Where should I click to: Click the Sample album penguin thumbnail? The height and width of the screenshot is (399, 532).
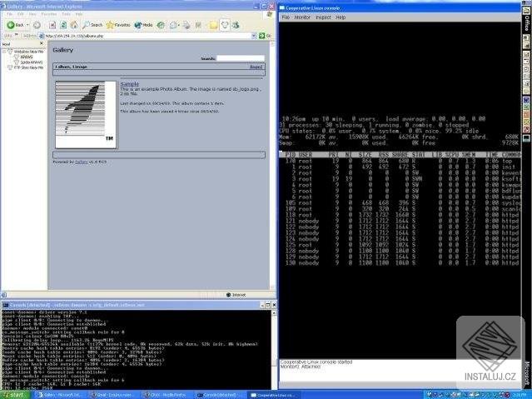[86, 114]
